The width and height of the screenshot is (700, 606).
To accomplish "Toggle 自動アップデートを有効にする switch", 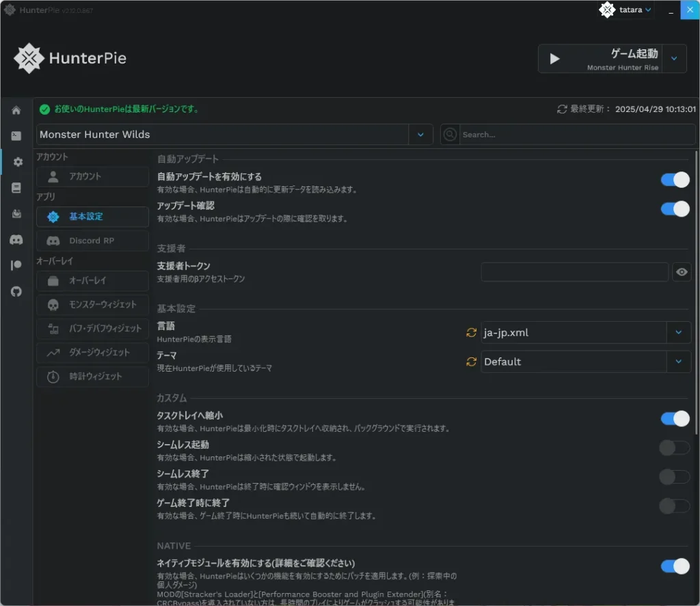I will click(675, 180).
